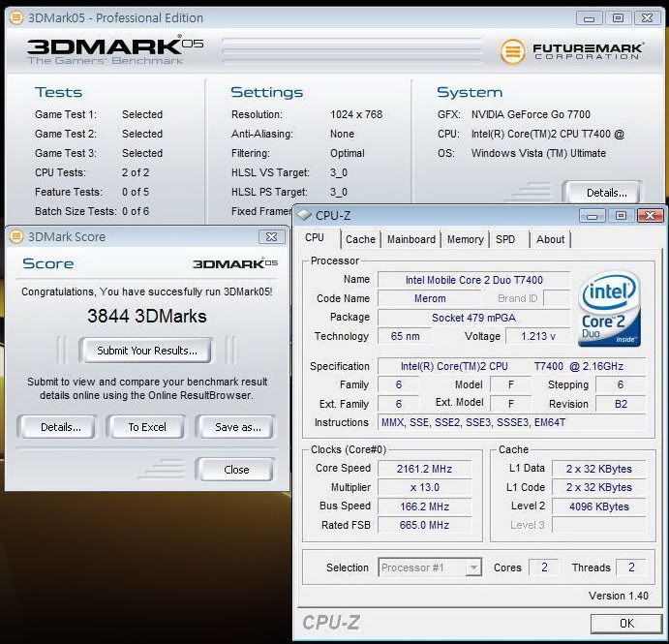Click the Anti-Aliasing value None
This screenshot has width=669, height=644.
point(342,134)
